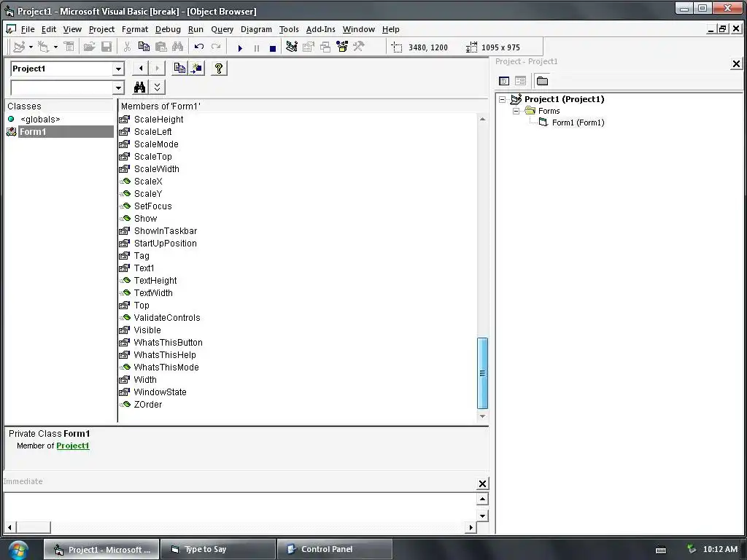Viewport: 747px width, 560px height.
Task: Open the Project Explorer toolbar icon
Action: (292, 47)
